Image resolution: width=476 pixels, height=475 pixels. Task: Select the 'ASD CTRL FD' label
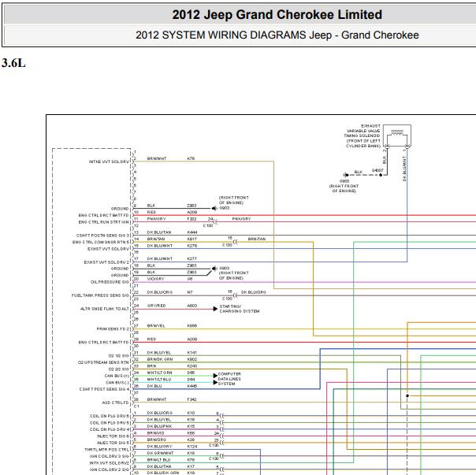click(116, 403)
